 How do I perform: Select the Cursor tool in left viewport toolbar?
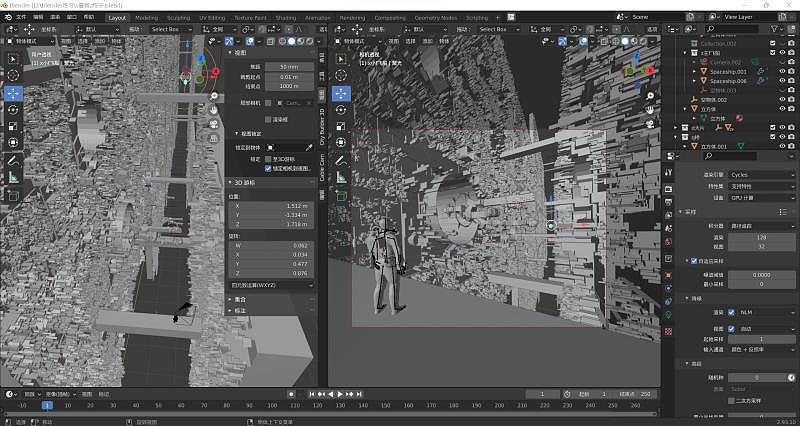tap(13, 76)
